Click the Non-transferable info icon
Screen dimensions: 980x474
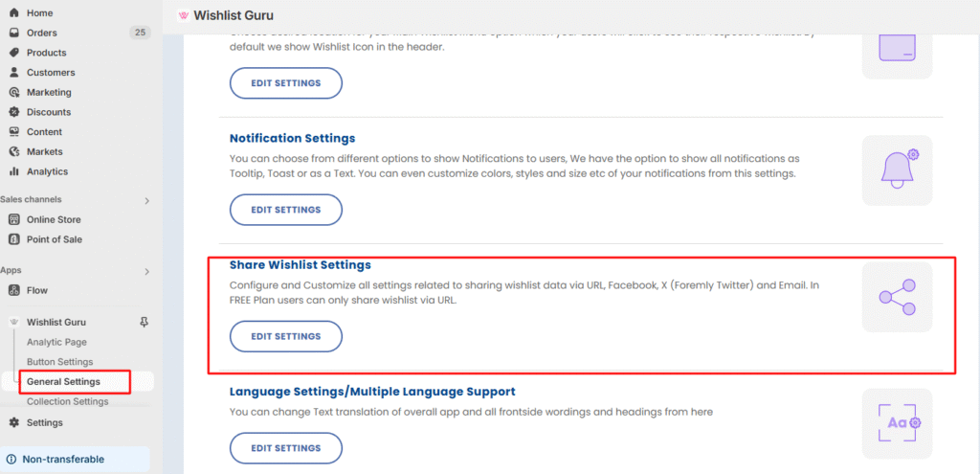point(11,460)
